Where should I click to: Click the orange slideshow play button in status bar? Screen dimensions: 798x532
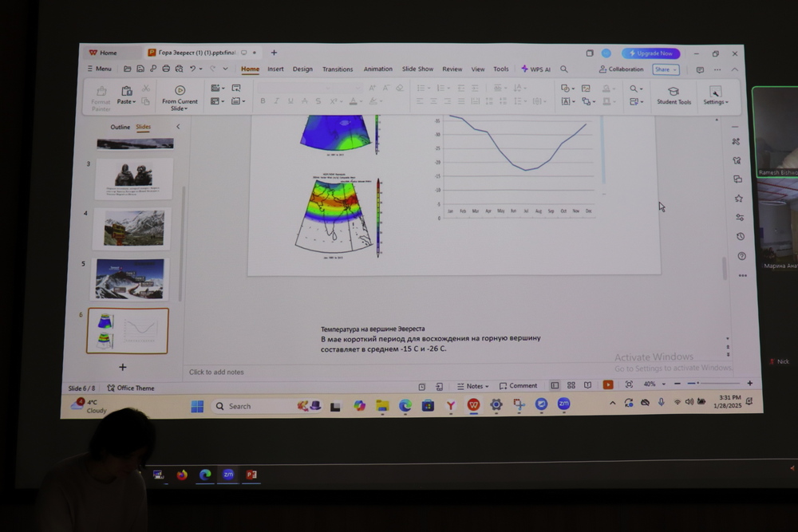click(x=607, y=384)
